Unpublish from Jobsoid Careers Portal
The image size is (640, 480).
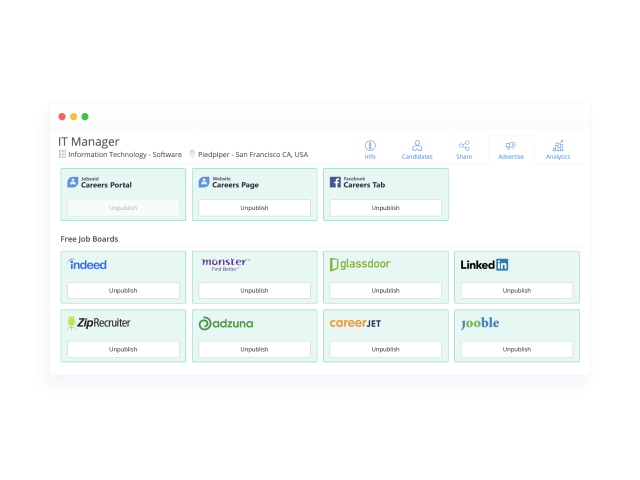point(123,208)
